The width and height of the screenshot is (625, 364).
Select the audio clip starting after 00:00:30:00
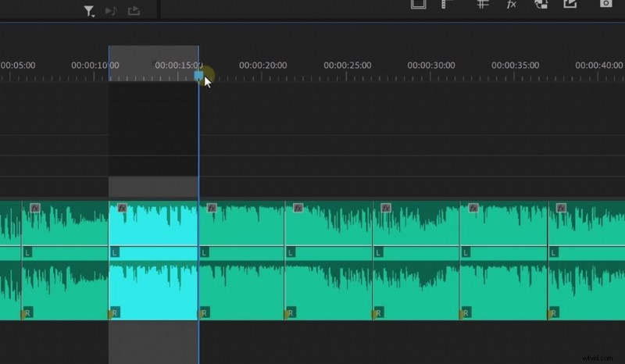[504, 260]
